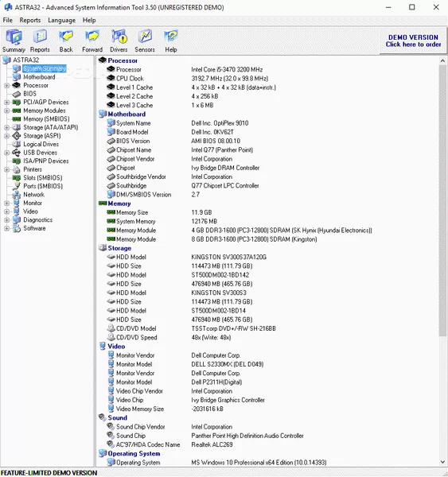Click the Storage section header icon
Screen dimensions: 448x477
pyautogui.click(x=103, y=248)
